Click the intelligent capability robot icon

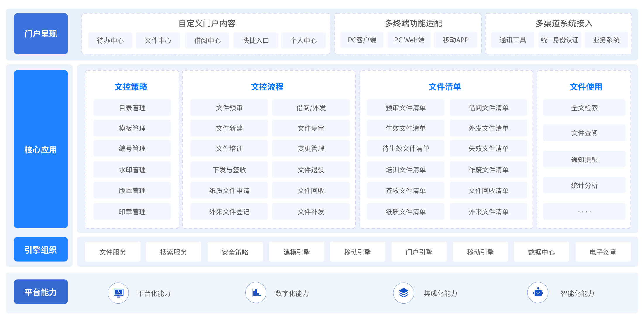pyautogui.click(x=538, y=293)
